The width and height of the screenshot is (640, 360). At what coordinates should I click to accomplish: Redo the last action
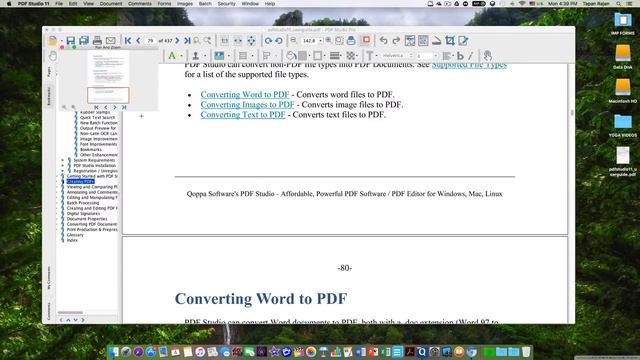tap(396, 40)
